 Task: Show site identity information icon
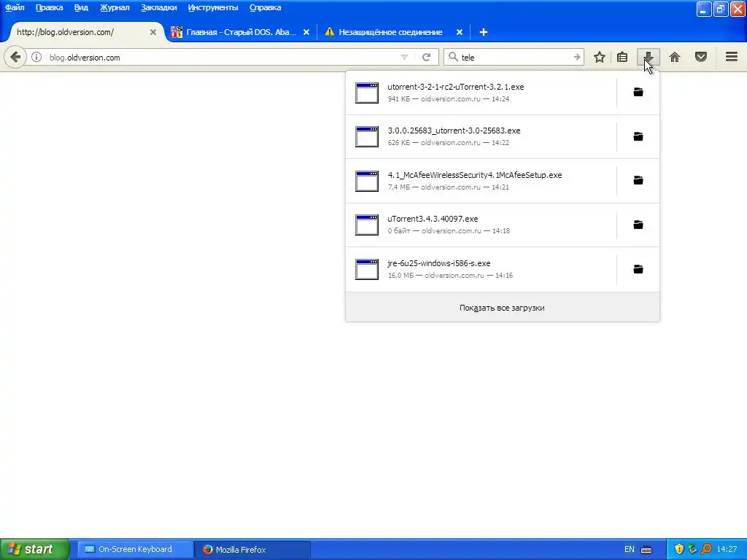(x=36, y=57)
